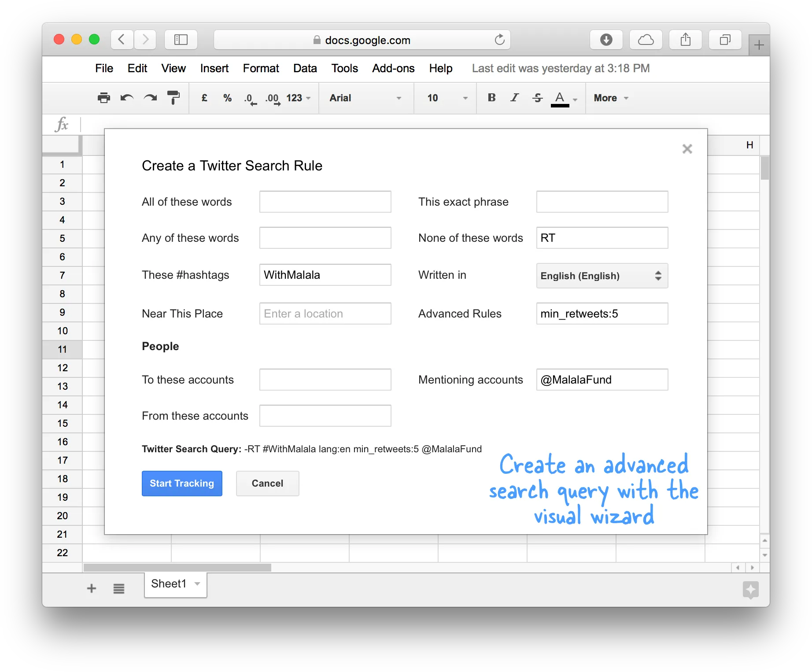This screenshot has height=672, width=812.
Task: Click the undo arrow icon
Action: click(x=127, y=98)
